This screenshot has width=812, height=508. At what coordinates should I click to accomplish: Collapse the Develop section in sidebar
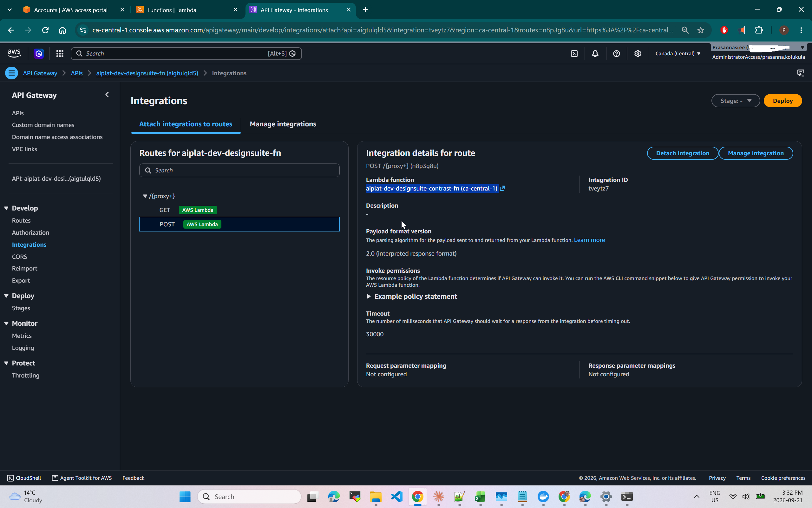[x=6, y=208]
